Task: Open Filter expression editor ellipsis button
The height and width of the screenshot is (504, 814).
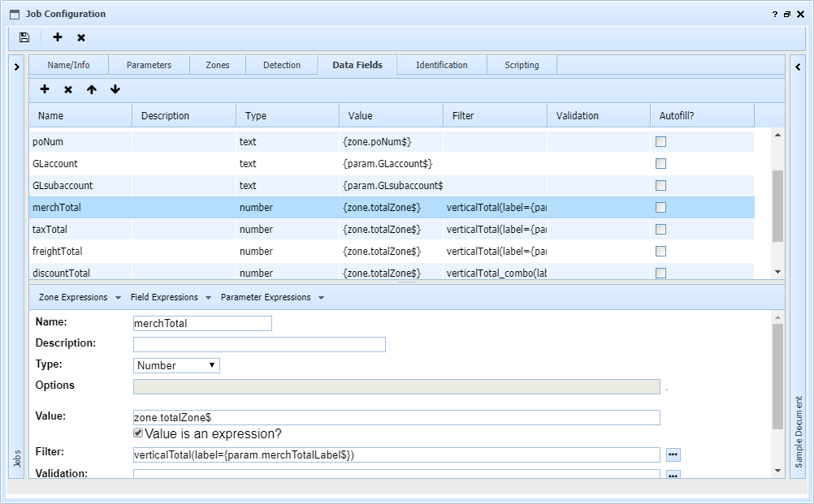Action: point(673,454)
